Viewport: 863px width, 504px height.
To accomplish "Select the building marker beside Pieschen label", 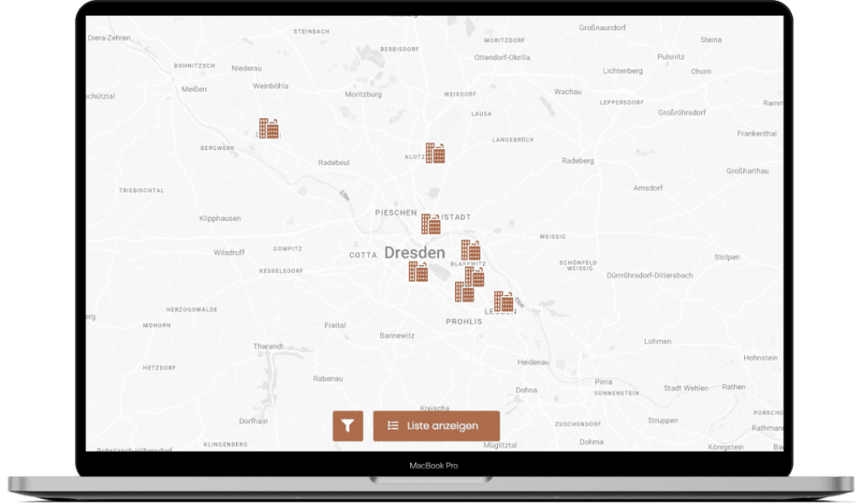I will click(431, 223).
